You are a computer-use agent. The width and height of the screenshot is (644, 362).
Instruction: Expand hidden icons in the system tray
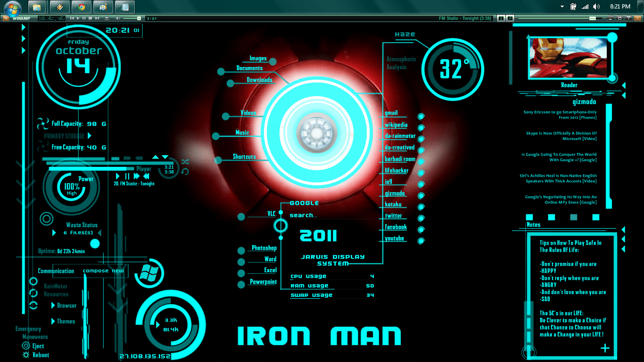[x=561, y=7]
